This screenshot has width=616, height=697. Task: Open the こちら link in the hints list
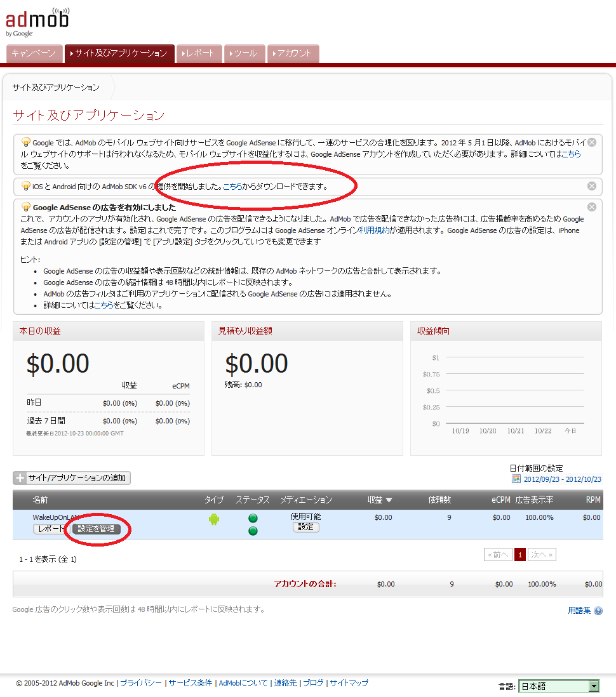[104, 305]
